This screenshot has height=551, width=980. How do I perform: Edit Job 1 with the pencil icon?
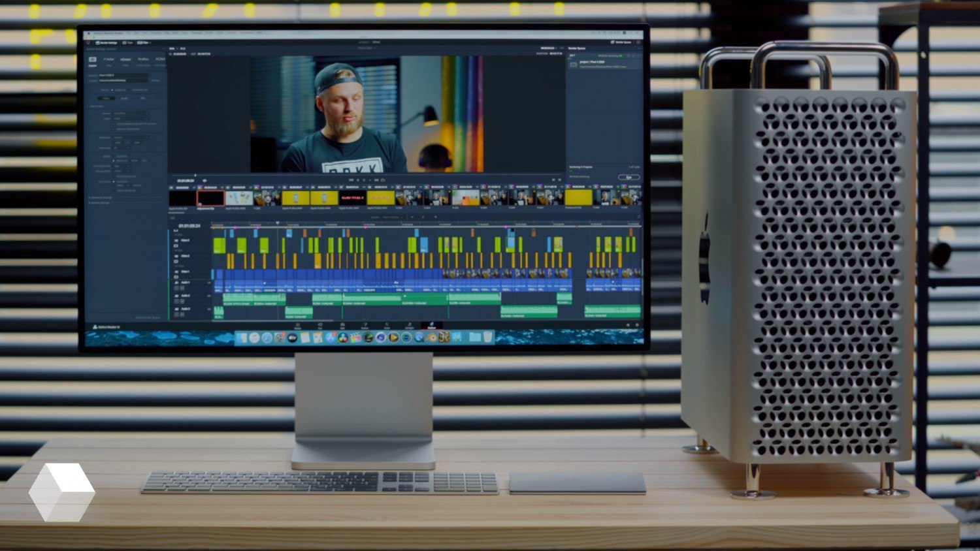pos(633,55)
